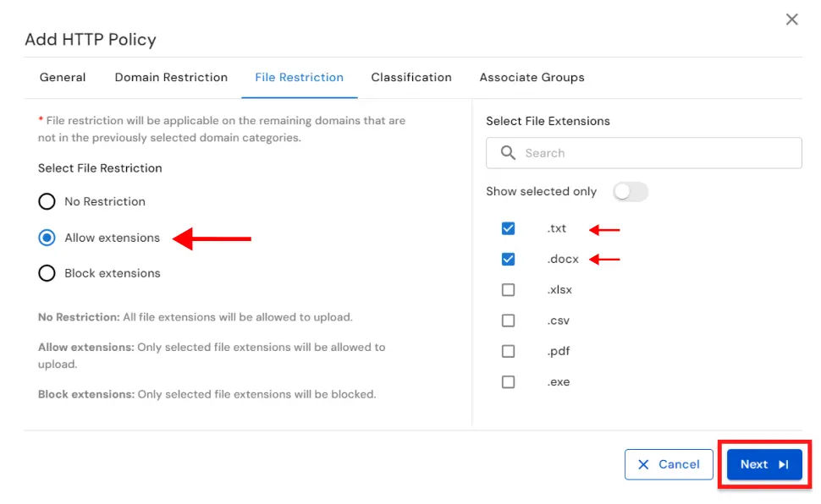Check the .csv extension checkbox

click(x=509, y=320)
